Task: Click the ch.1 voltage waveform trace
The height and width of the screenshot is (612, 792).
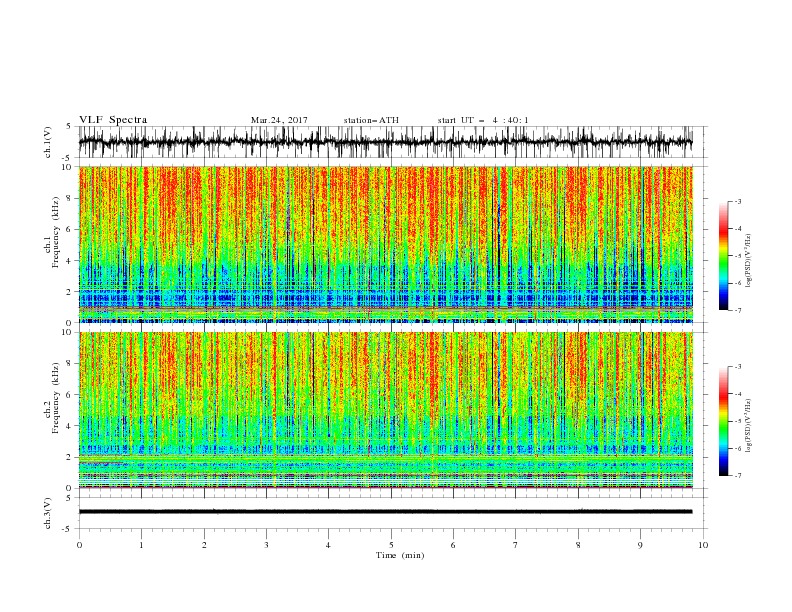Action: [x=385, y=142]
